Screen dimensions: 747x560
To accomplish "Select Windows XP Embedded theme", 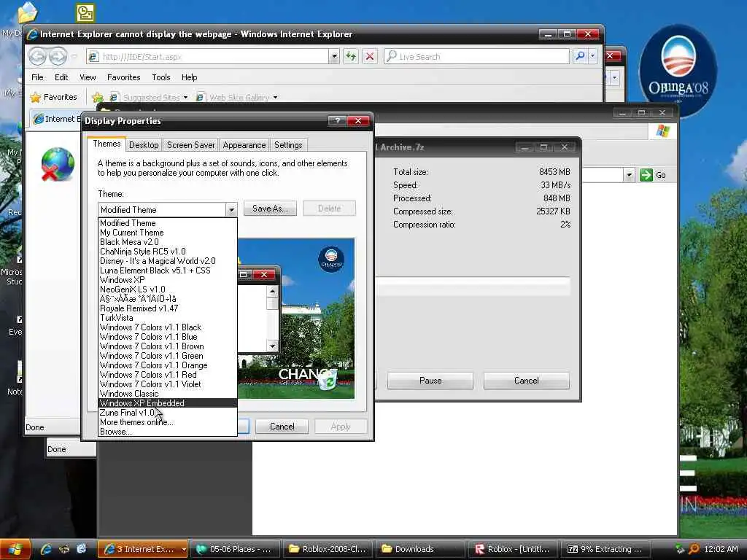I will (x=167, y=403).
